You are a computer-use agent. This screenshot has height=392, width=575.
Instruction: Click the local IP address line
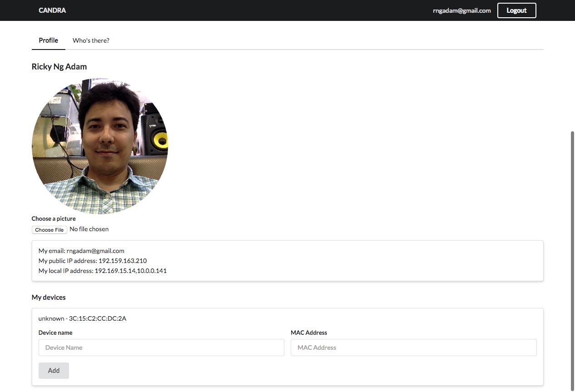(103, 271)
